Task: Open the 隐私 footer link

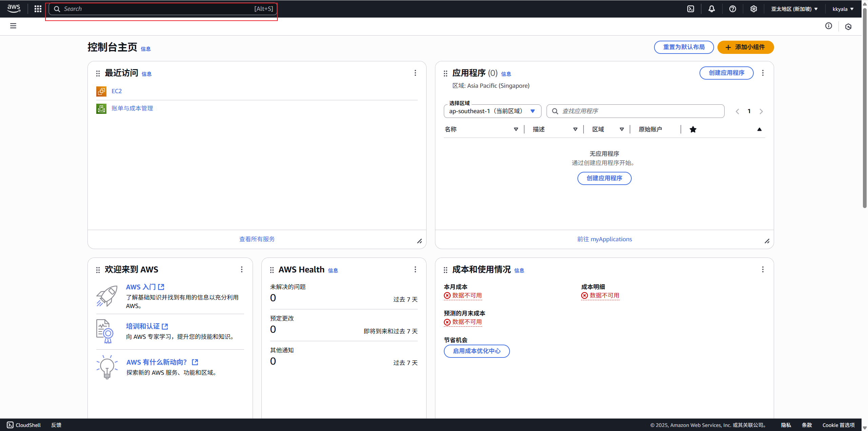Action: 786,425
